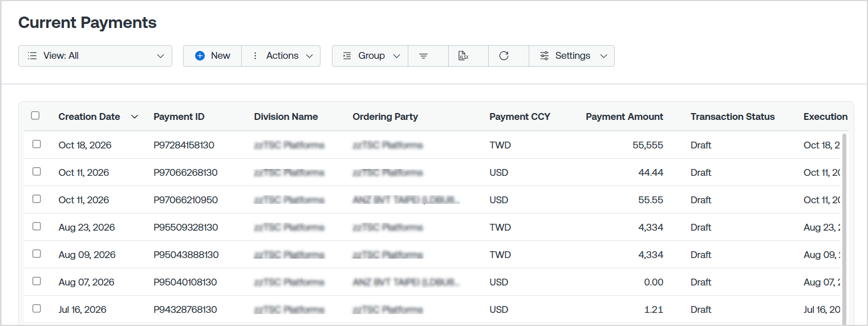Click the Aug 09, 2026 creation date
Screen dimensions: 868x326
[x=87, y=255]
